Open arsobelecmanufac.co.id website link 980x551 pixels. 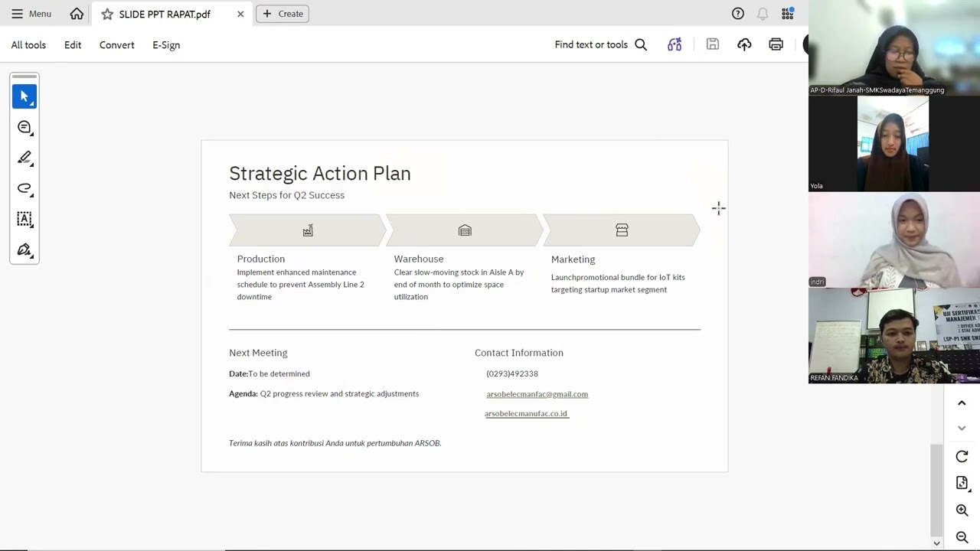[526, 414]
